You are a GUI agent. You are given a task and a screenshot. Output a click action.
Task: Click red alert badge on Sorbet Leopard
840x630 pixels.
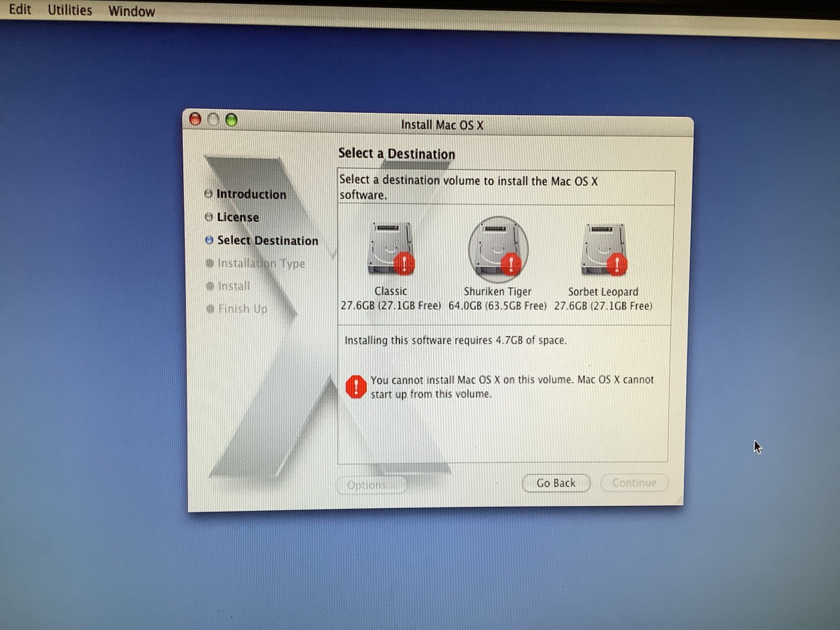pos(617,265)
